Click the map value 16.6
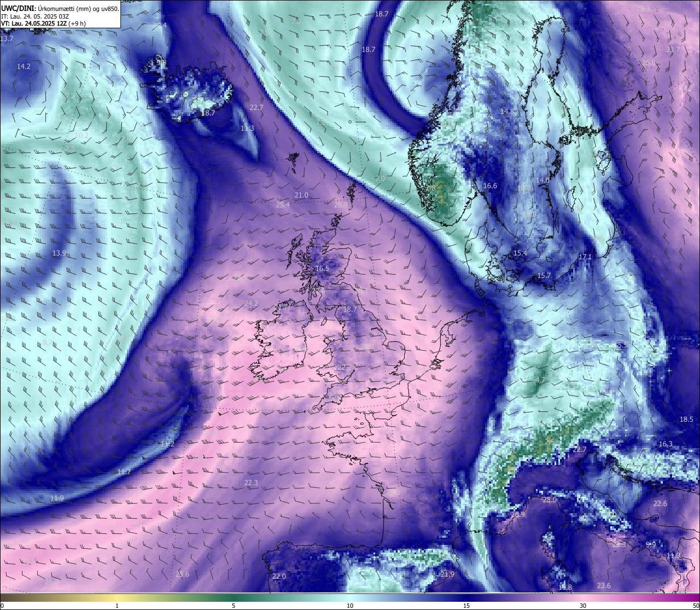The width and height of the screenshot is (700, 610). tap(490, 185)
